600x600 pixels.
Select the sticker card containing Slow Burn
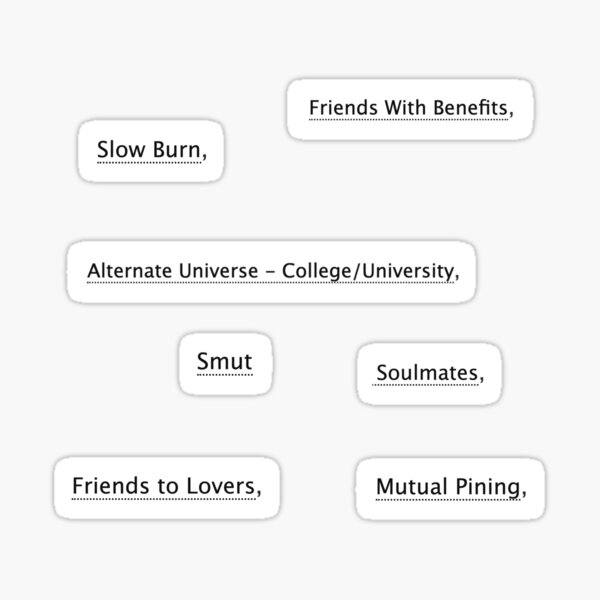click(x=151, y=151)
